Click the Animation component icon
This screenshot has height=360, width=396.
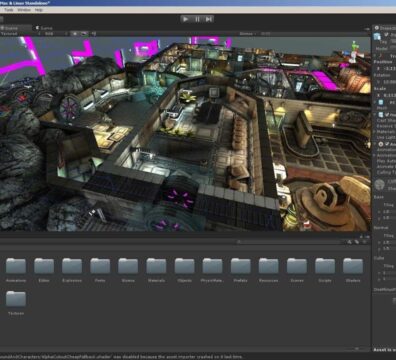(x=381, y=144)
